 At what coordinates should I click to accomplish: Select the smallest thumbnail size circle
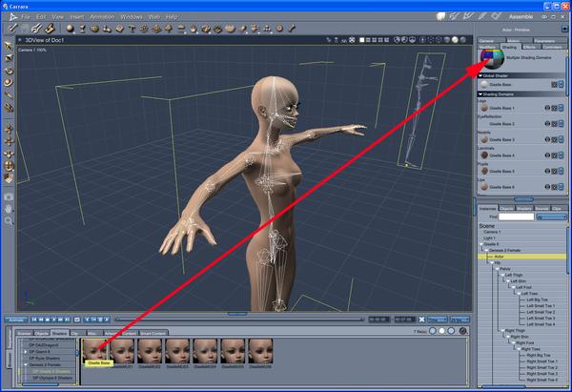[433, 331]
